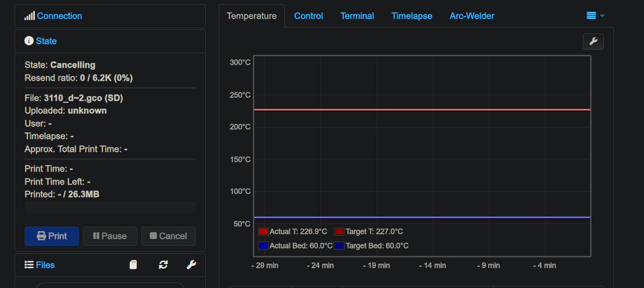The width and height of the screenshot is (644, 288).
Task: Click the Target T red color swatch
Action: tap(339, 231)
